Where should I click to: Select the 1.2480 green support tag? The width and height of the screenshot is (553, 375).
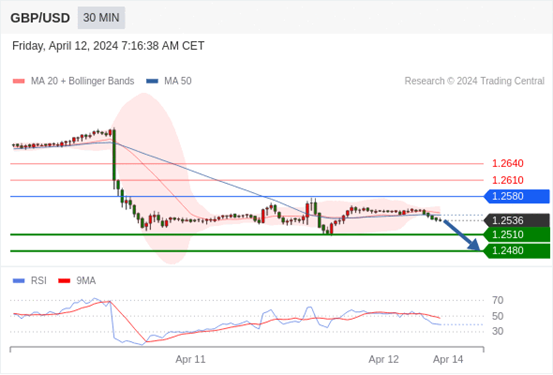point(517,251)
